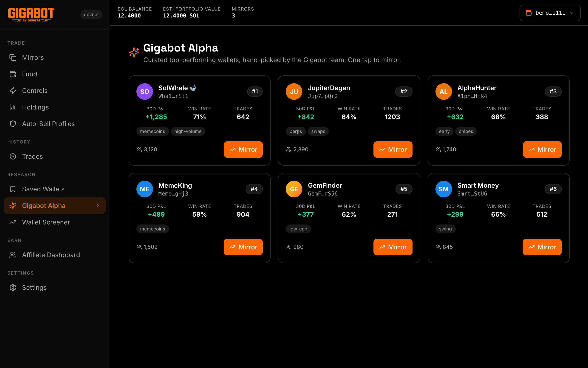
Task: Click the Mirrors copy icon in sidebar
Action: [13, 57]
